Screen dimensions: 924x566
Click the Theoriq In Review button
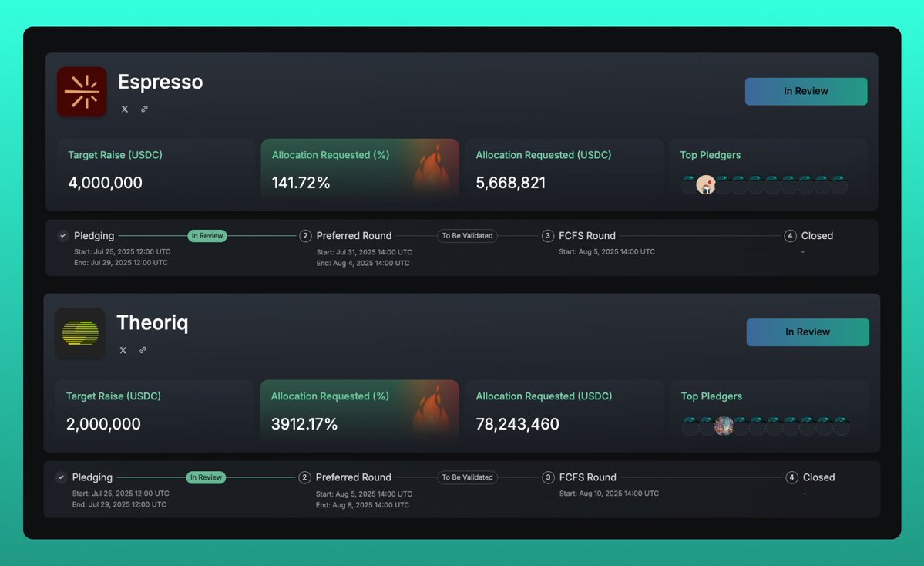(x=808, y=332)
